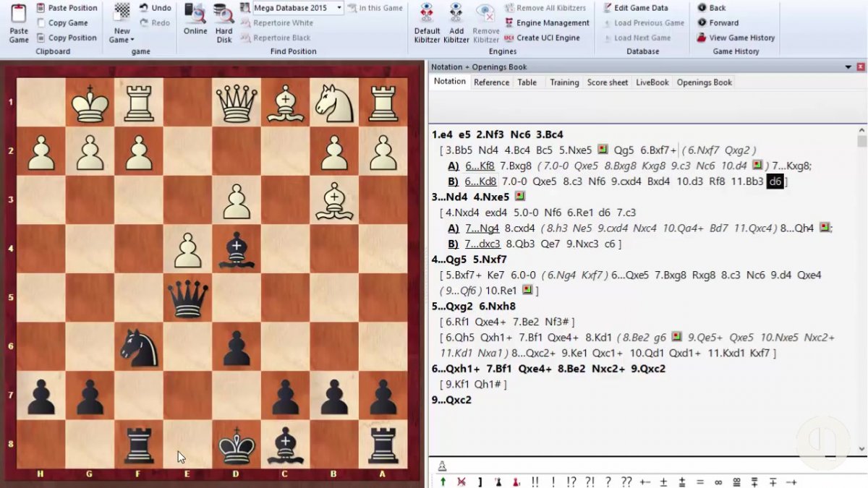Go Back in game history

pos(712,8)
